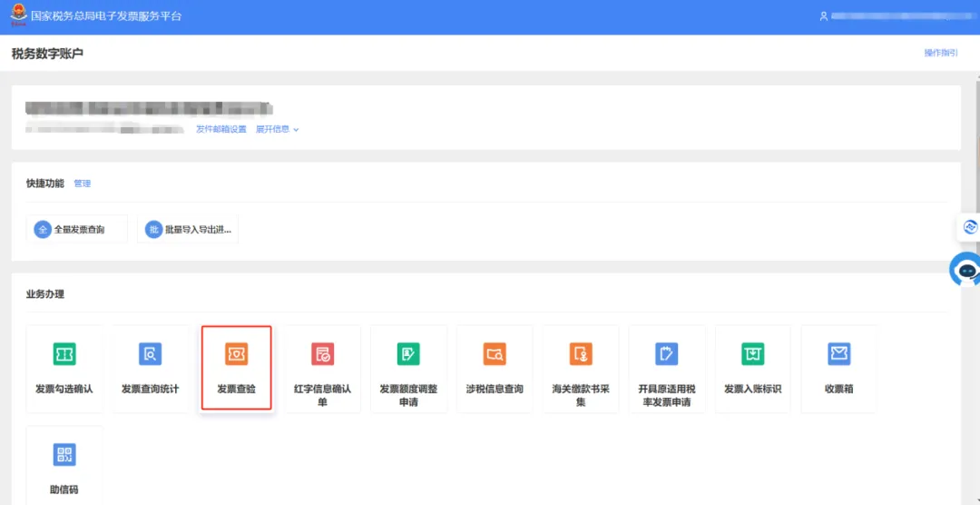
Task: Open the 操作指引 link
Action: pyautogui.click(x=941, y=54)
